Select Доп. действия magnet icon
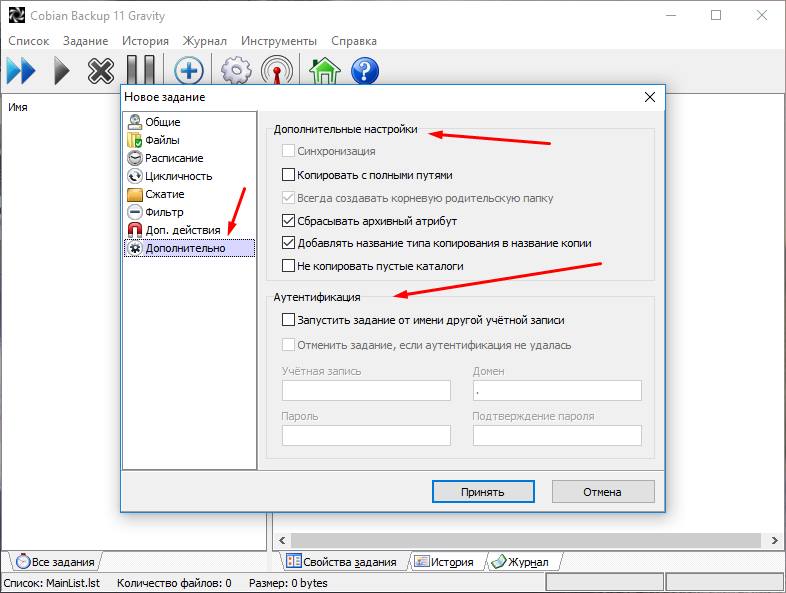The image size is (786, 593). coord(134,230)
